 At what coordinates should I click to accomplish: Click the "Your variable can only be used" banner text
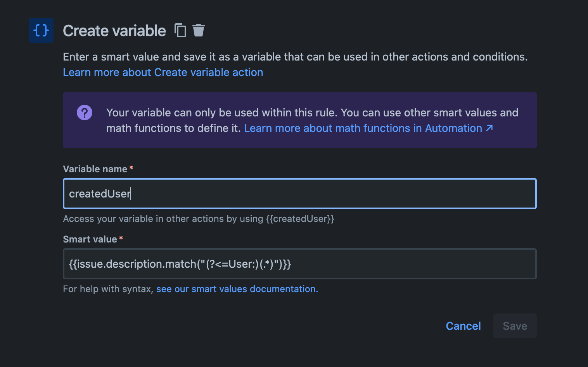click(223, 113)
